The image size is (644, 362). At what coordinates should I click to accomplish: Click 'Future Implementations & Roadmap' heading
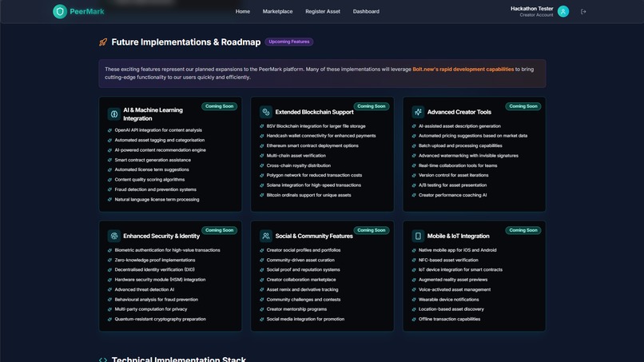click(x=186, y=42)
